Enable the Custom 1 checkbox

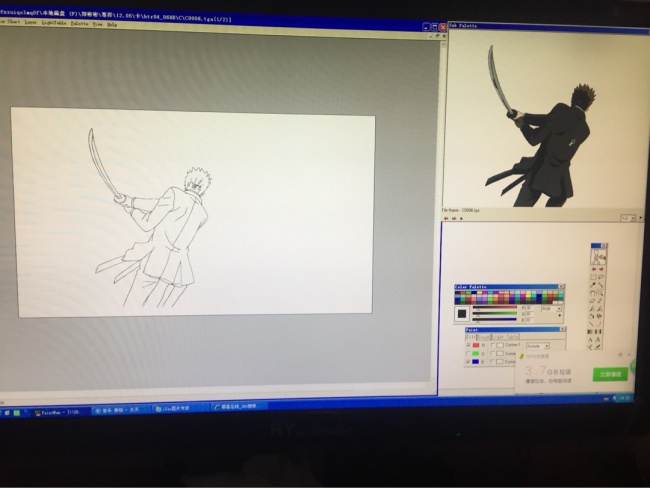click(x=492, y=345)
